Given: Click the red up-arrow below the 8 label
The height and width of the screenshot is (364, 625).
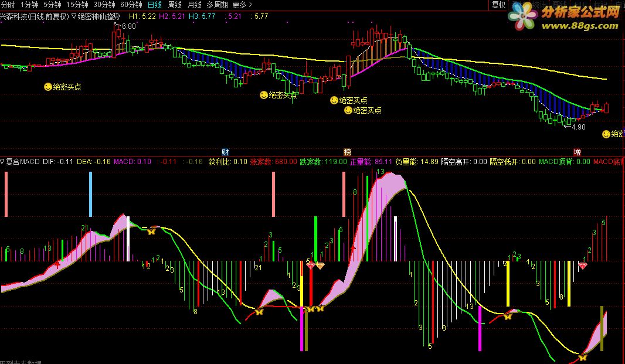Looking at the screenshot, I should tap(353, 249).
